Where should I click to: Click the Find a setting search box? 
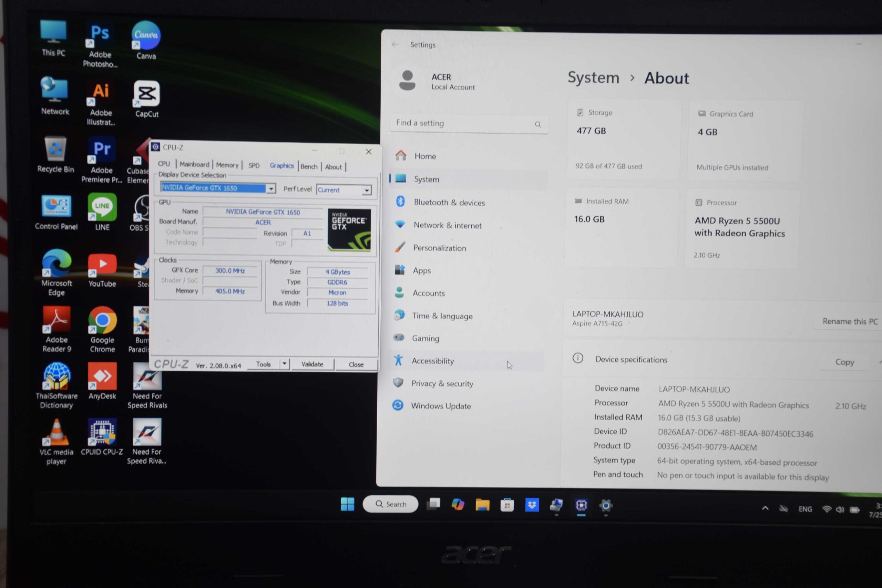pos(470,123)
